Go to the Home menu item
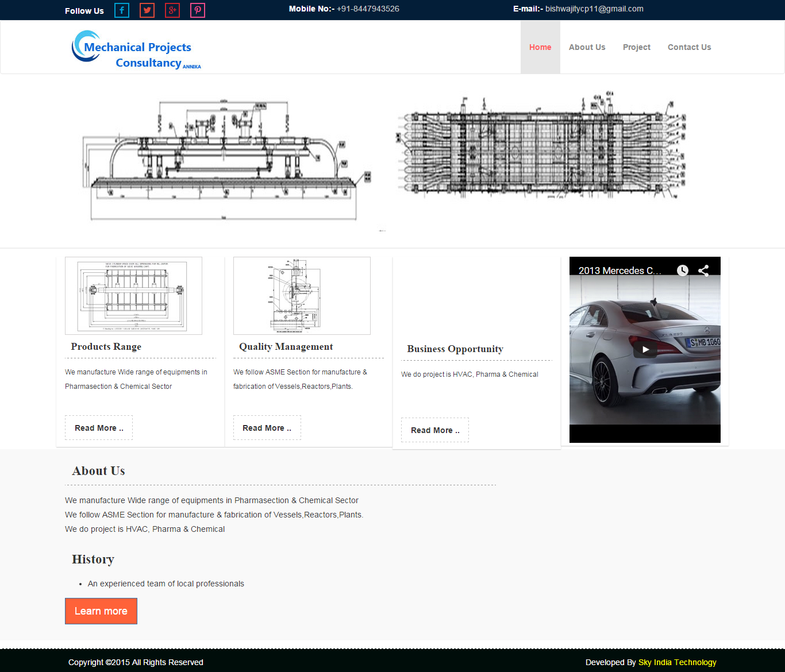 [540, 47]
